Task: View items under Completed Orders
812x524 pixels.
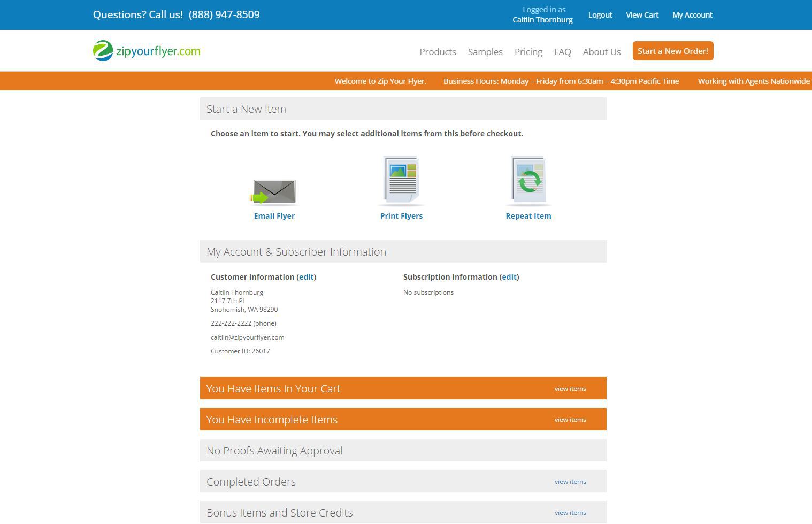Action: [570, 482]
